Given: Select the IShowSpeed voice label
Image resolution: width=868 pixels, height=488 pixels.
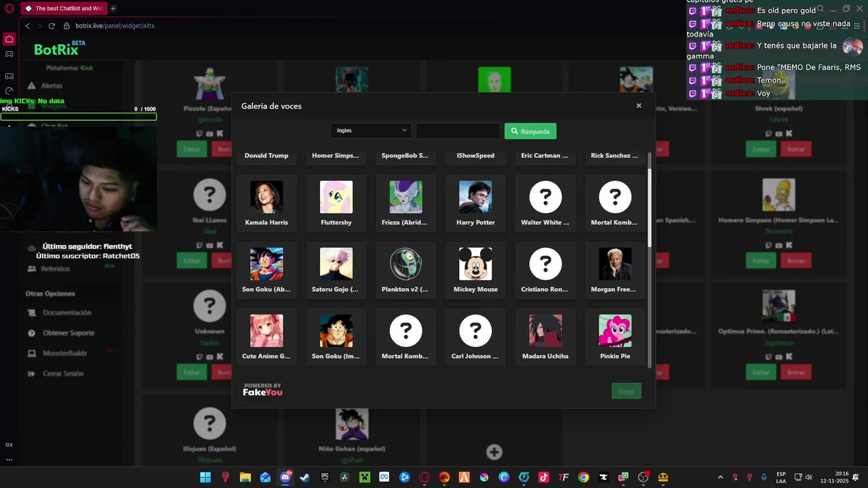Looking at the screenshot, I should point(475,156).
